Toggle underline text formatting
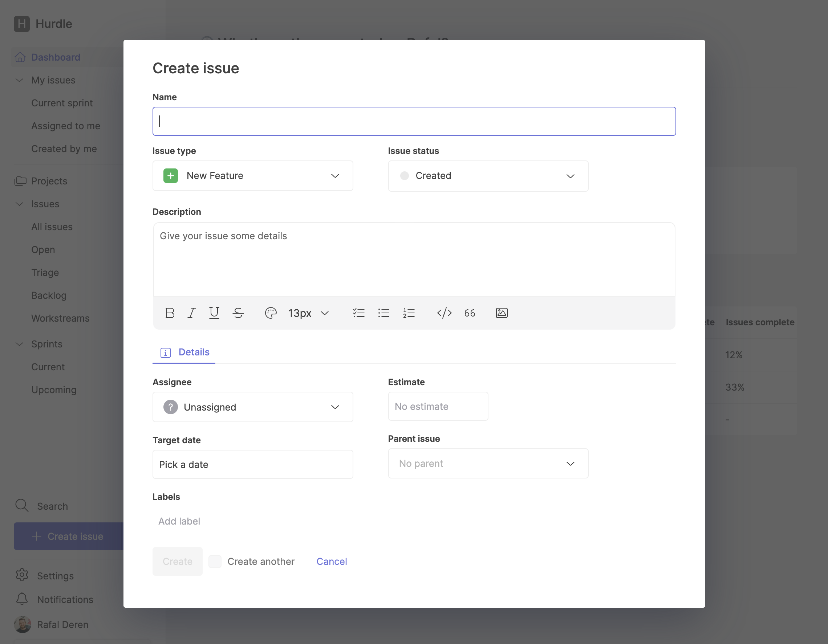This screenshot has width=828, height=644. [214, 313]
